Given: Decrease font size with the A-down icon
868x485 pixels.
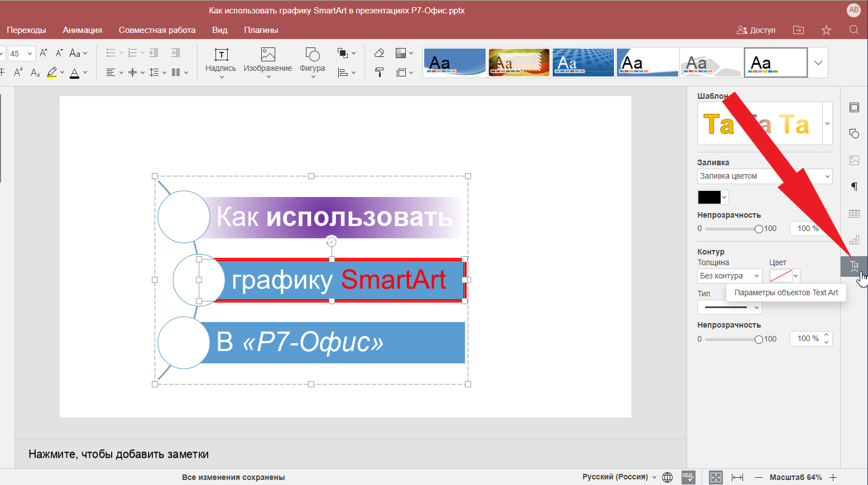Looking at the screenshot, I should [x=59, y=54].
